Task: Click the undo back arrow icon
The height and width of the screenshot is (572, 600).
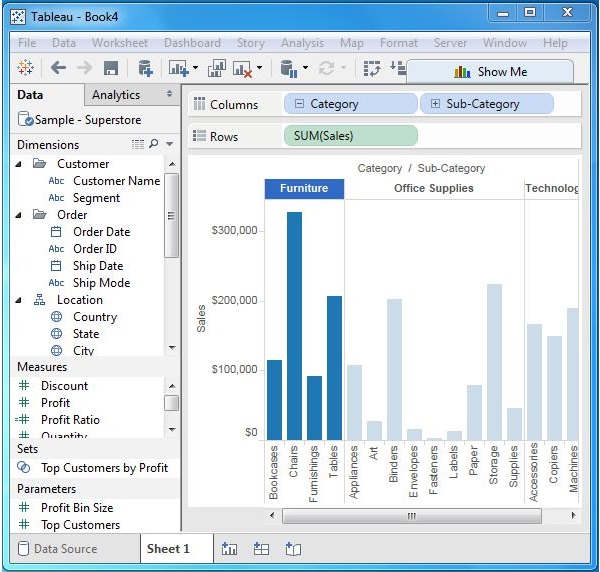Action: point(58,69)
